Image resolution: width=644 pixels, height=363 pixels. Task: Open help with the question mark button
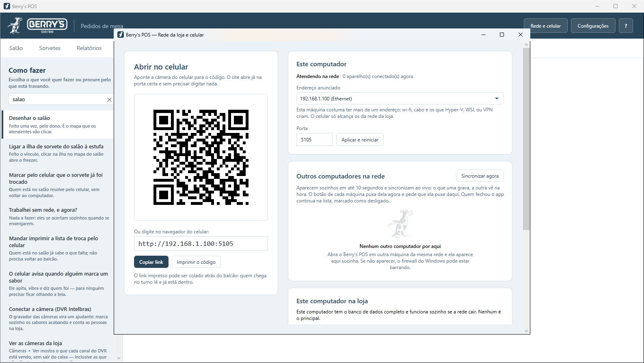click(x=626, y=26)
